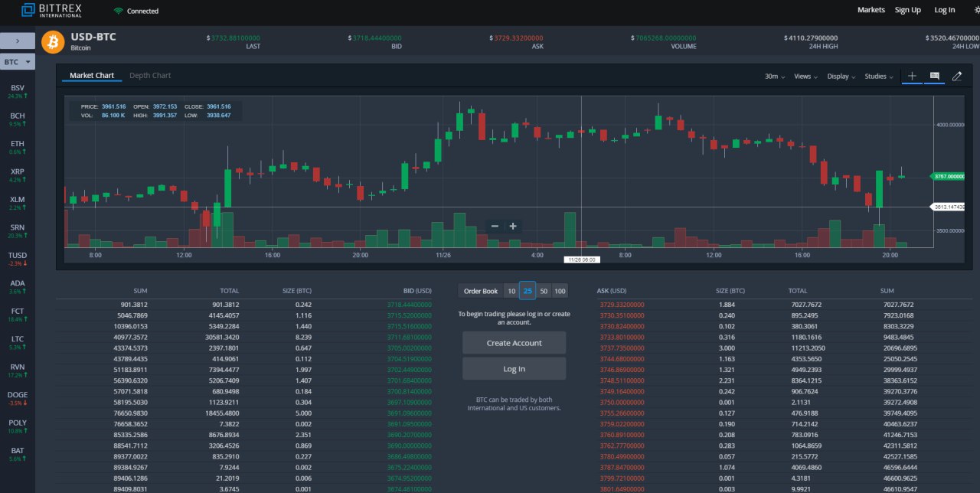Set order book depth to 10
980x493 pixels.
pyautogui.click(x=511, y=291)
